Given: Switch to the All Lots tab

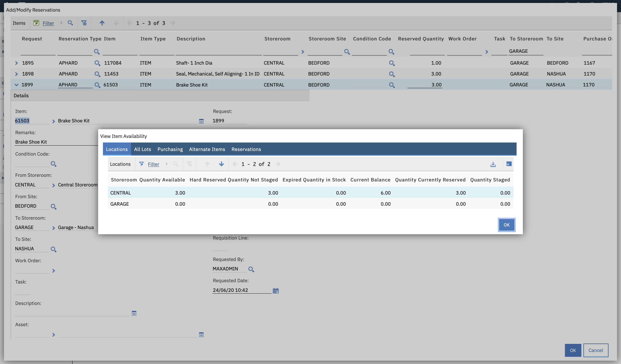Looking at the screenshot, I should click(142, 149).
